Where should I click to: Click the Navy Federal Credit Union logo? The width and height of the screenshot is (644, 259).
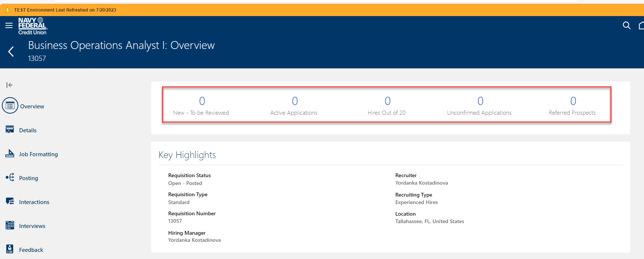33,26
